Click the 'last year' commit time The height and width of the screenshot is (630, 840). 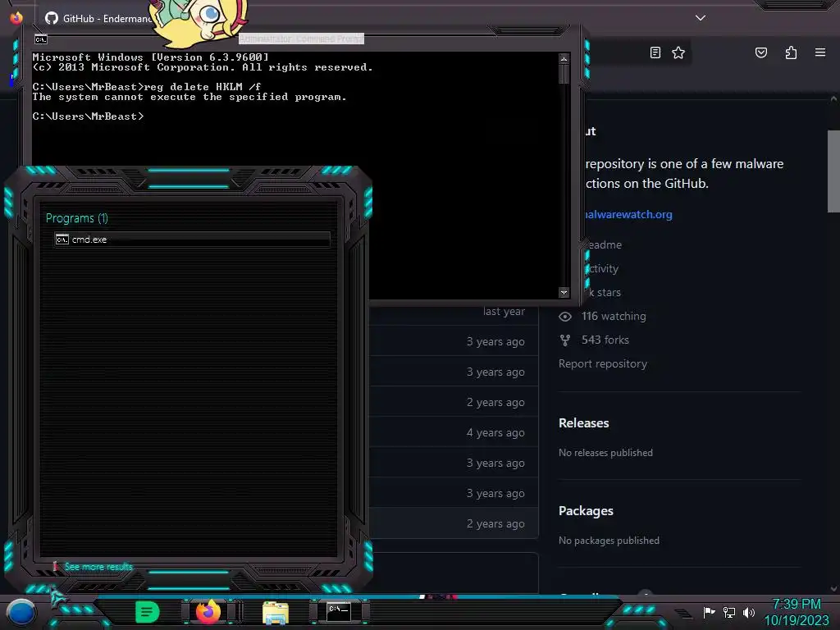pos(504,311)
